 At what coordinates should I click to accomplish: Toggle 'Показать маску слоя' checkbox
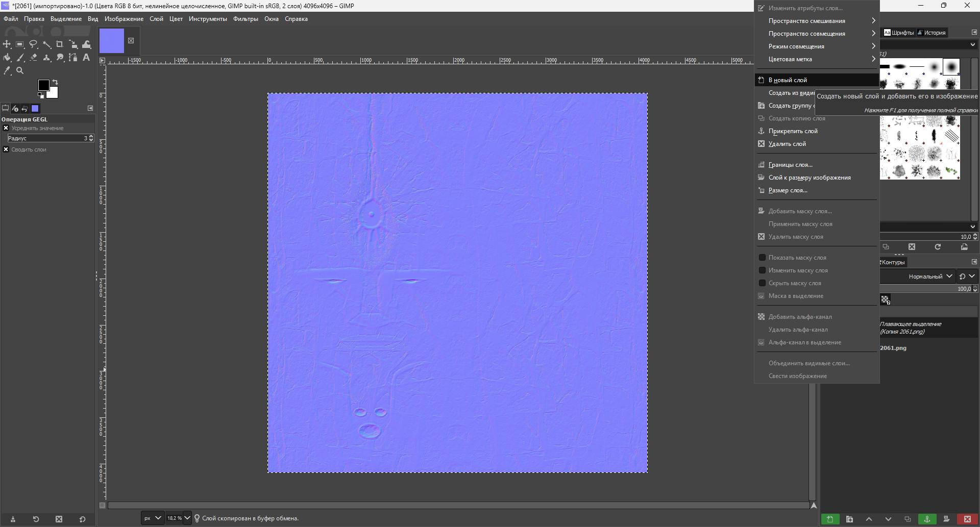762,258
